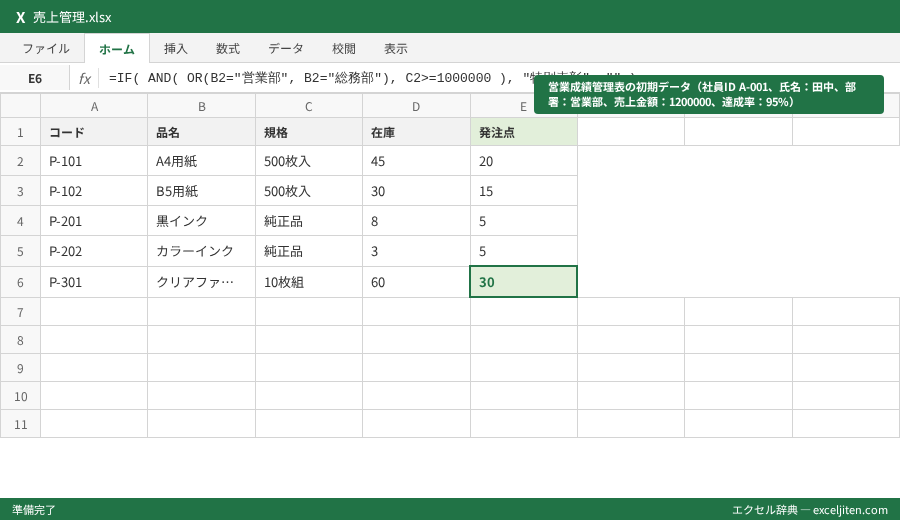Screen dimensions: 900x520
Task: Select cell containing P-201
Action: [94, 221]
